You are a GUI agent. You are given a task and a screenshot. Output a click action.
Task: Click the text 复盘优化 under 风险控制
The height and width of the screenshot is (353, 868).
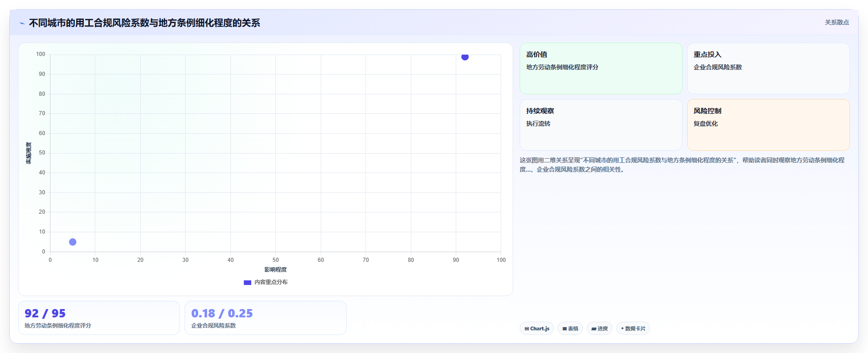[x=706, y=124]
